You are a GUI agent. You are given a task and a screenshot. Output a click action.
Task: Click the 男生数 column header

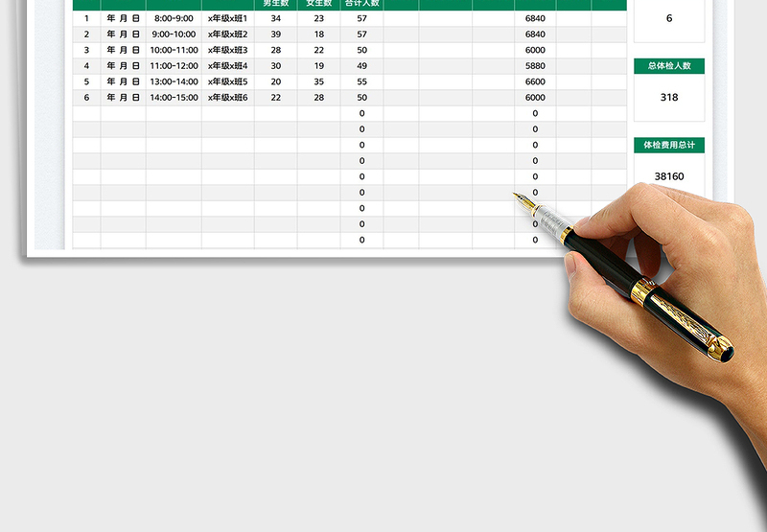pyautogui.click(x=276, y=4)
